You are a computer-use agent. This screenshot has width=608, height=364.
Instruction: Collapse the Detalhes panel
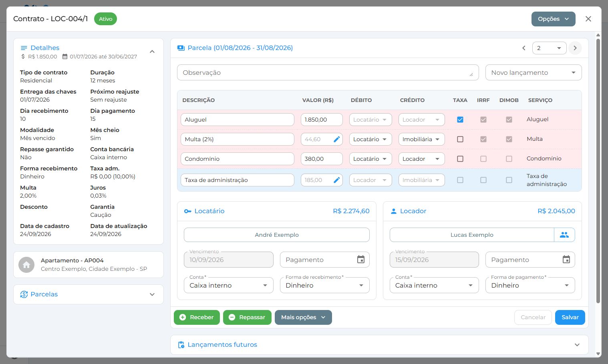pos(152,52)
